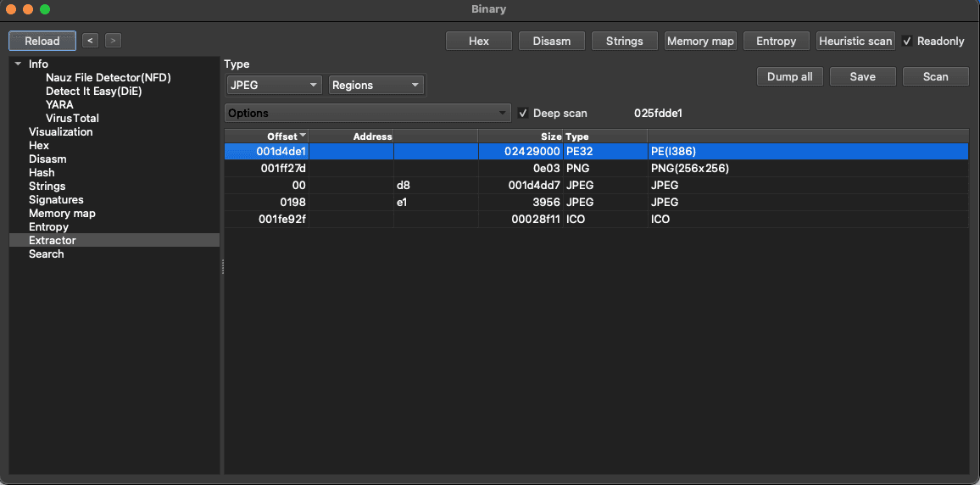Collapse the Info tree node

(x=18, y=64)
